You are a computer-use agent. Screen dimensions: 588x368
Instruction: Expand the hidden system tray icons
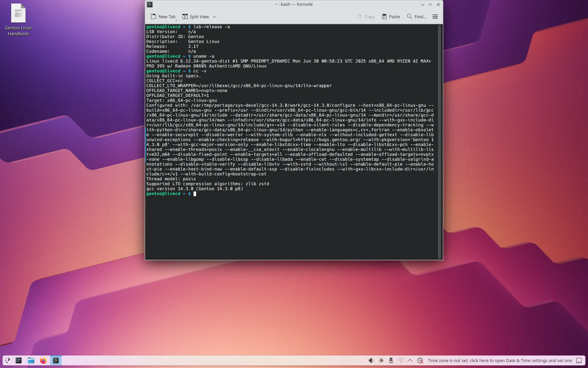pos(410,360)
